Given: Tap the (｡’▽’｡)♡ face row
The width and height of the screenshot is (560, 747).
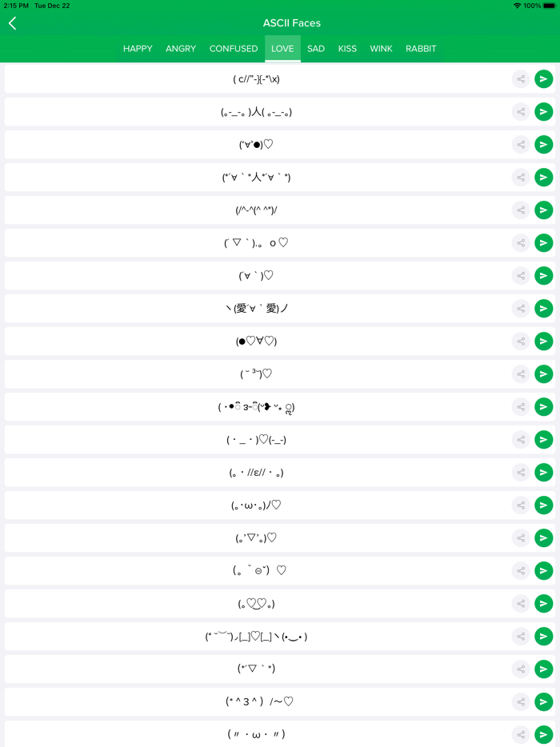Looking at the screenshot, I should 256,538.
